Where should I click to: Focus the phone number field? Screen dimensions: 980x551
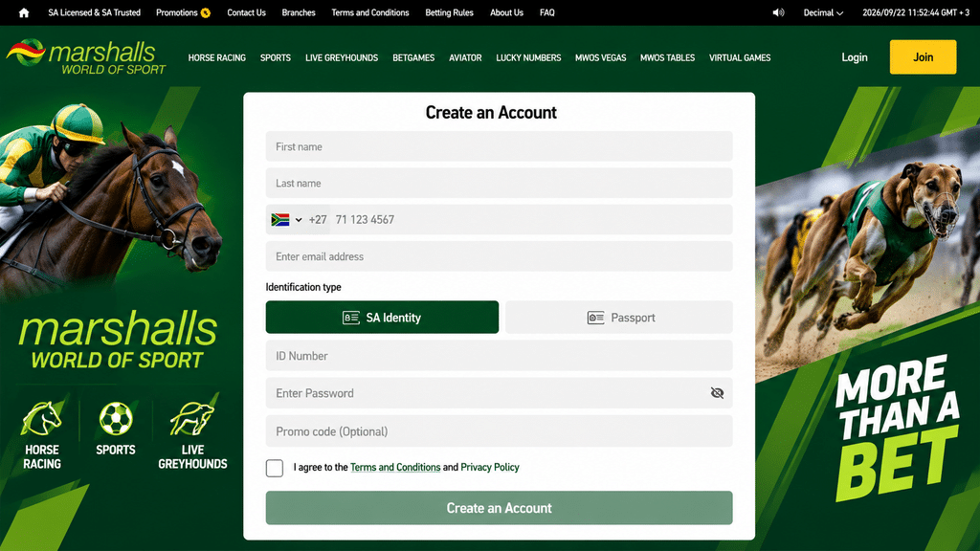pos(530,220)
